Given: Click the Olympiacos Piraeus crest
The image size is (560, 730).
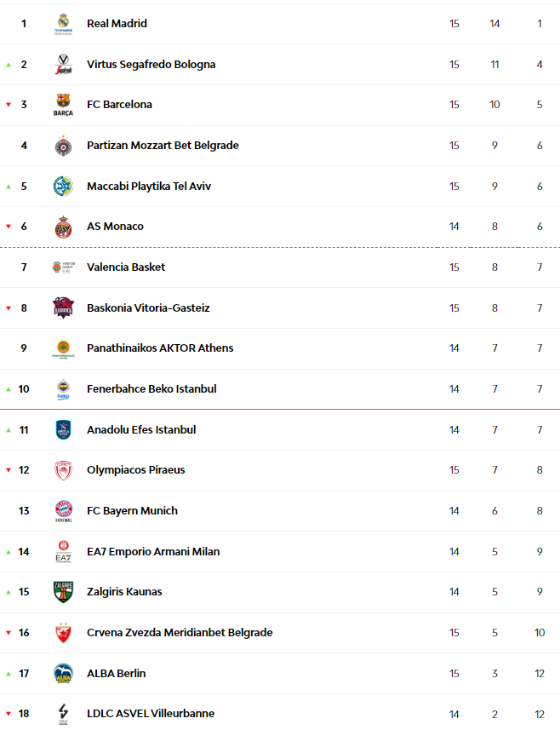Looking at the screenshot, I should [x=63, y=470].
